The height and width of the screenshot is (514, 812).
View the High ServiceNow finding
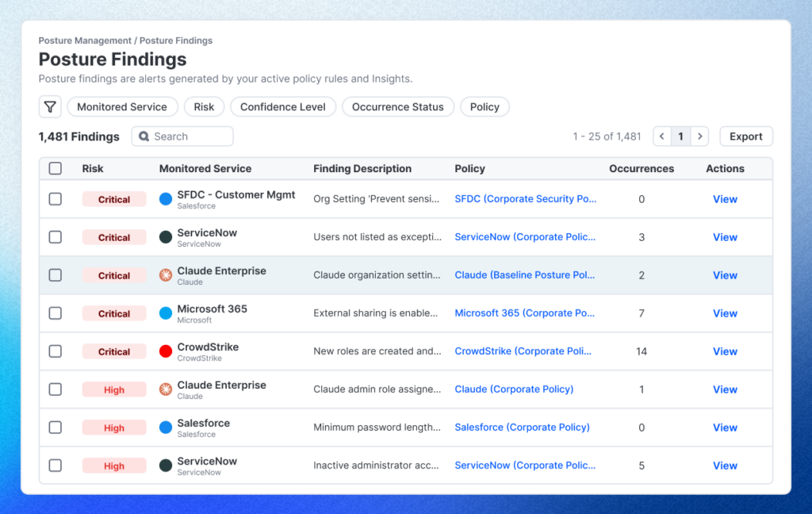pyautogui.click(x=725, y=466)
